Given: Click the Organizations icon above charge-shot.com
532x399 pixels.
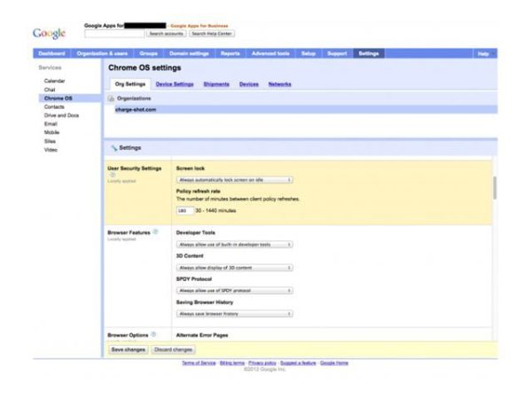Looking at the screenshot, I should coord(110,98).
